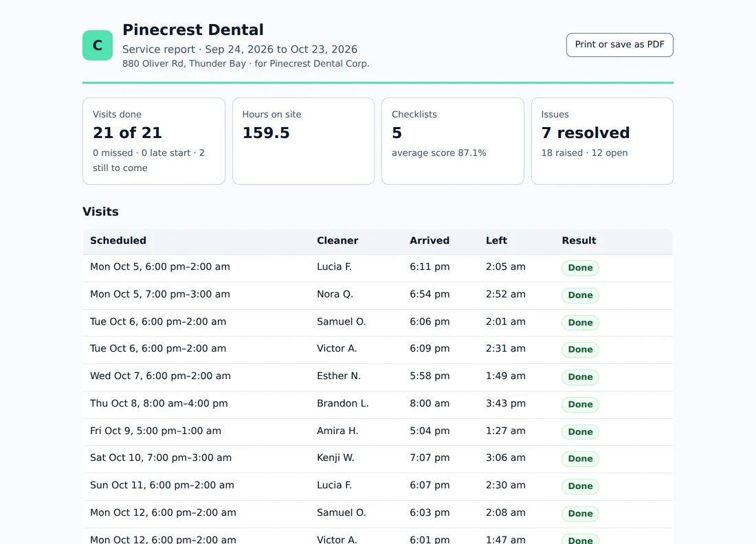Viewport: 756px width, 544px height.
Task: Select the Mon Oct 5, 7:00 pm–3:00 am row
Action: [x=378, y=295]
